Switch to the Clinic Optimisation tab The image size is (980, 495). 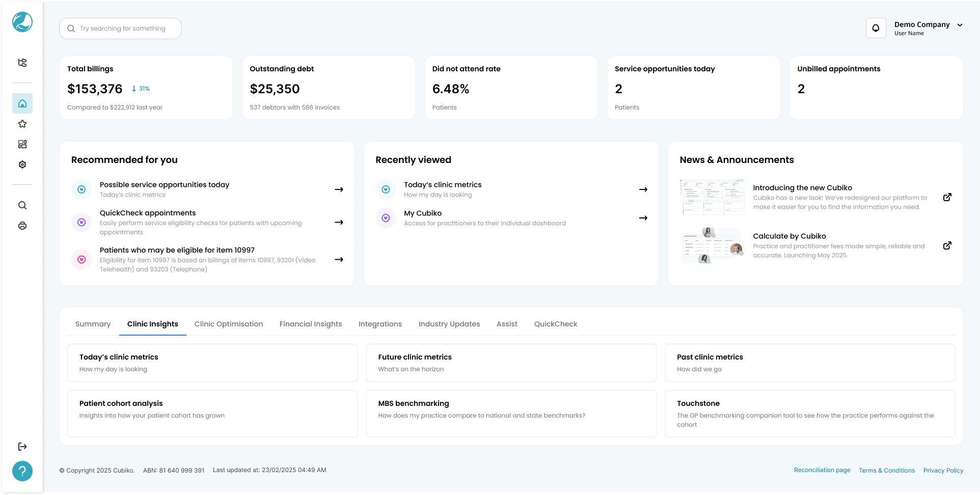pyautogui.click(x=229, y=324)
